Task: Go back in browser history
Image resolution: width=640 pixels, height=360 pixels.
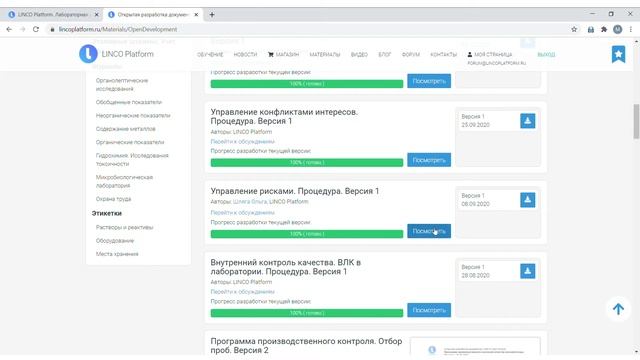Action: [9, 29]
